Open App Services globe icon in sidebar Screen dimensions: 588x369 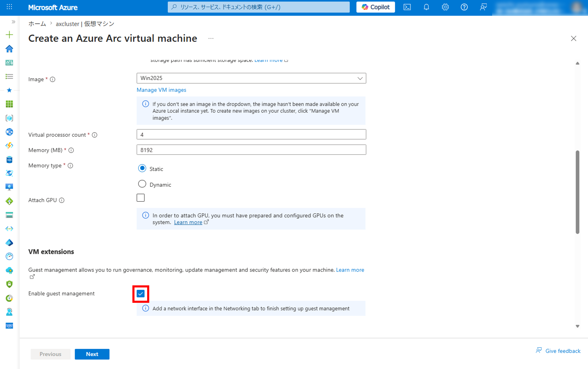click(x=9, y=132)
